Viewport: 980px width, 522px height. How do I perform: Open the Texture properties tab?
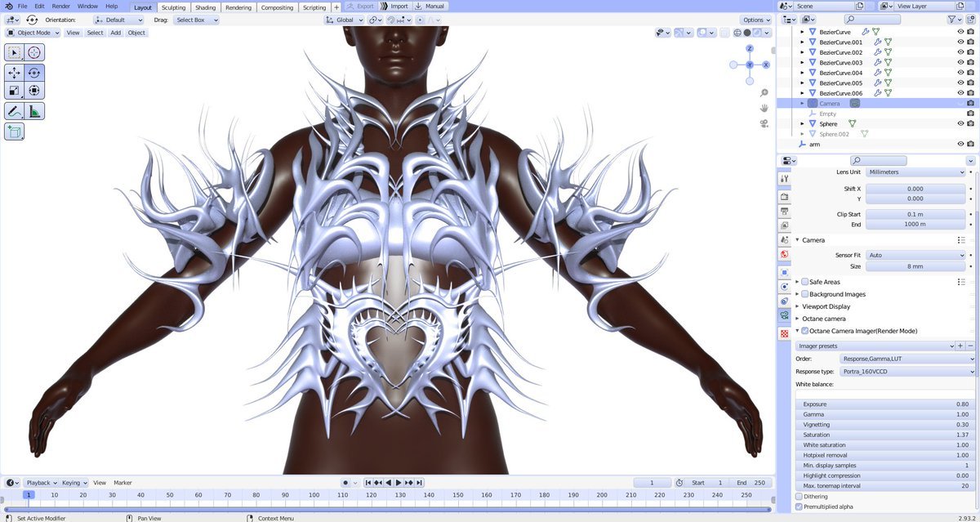[785, 334]
